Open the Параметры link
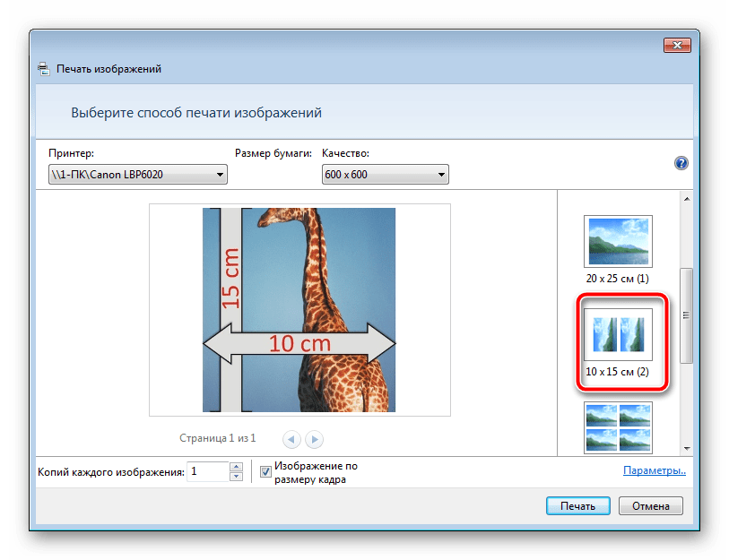Image resolution: width=729 pixels, height=560 pixels. click(x=655, y=470)
